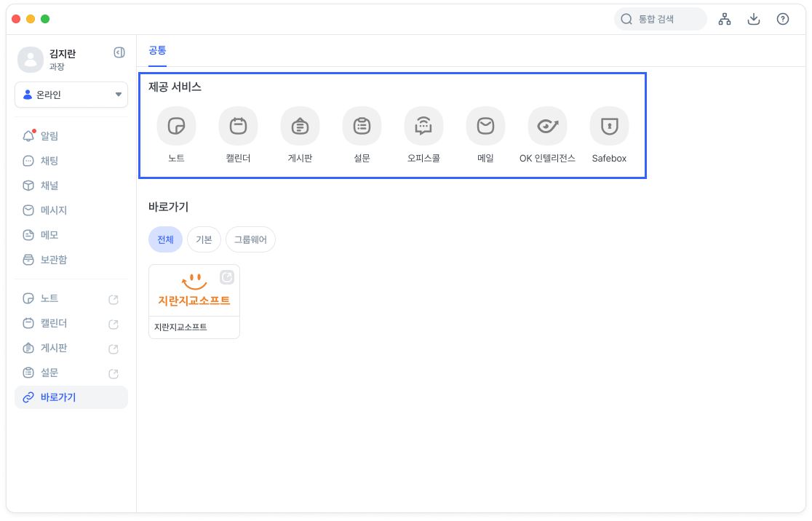Collapse the sidebar using the arrow next to 김지란
Viewport: 812px width, 521px height.
[x=119, y=52]
